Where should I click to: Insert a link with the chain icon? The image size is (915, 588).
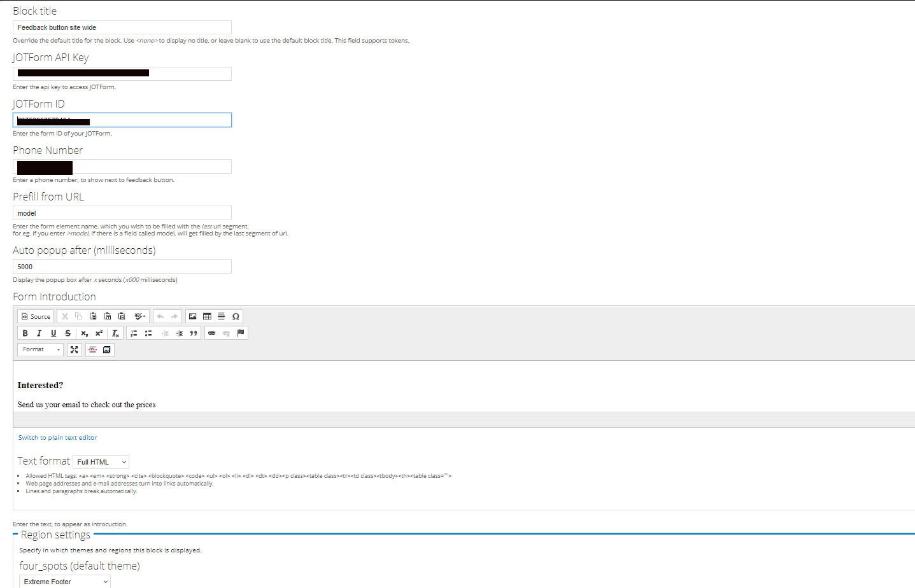211,333
